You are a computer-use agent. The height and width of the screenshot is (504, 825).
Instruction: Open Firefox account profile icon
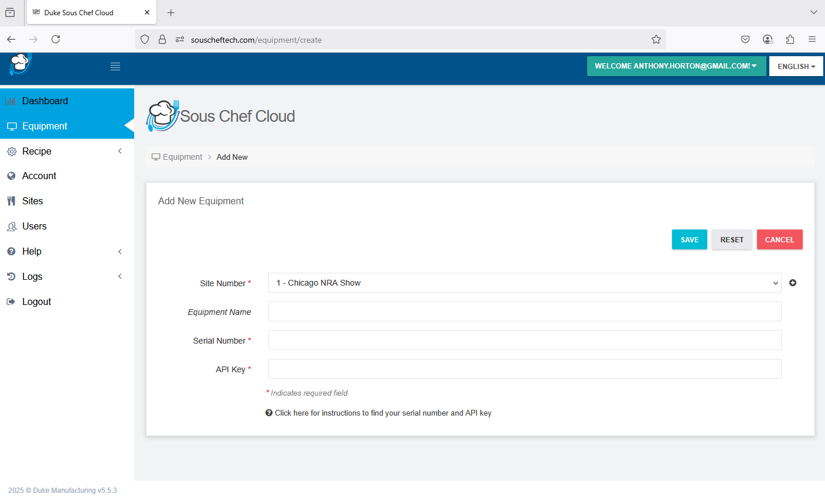pos(768,39)
